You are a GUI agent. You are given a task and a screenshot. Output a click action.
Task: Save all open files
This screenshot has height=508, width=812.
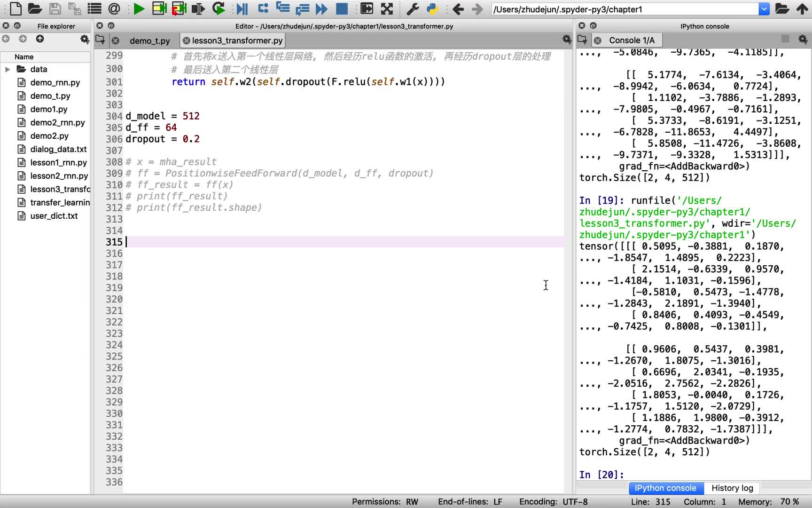click(x=74, y=8)
